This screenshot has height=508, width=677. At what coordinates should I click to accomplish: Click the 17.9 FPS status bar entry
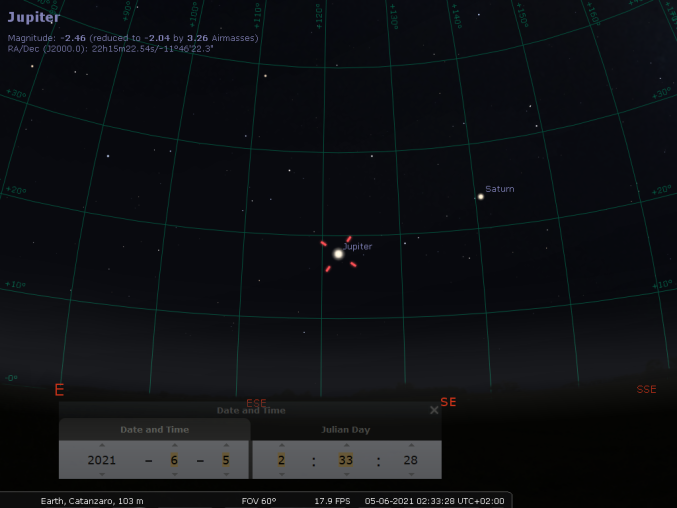click(x=332, y=501)
